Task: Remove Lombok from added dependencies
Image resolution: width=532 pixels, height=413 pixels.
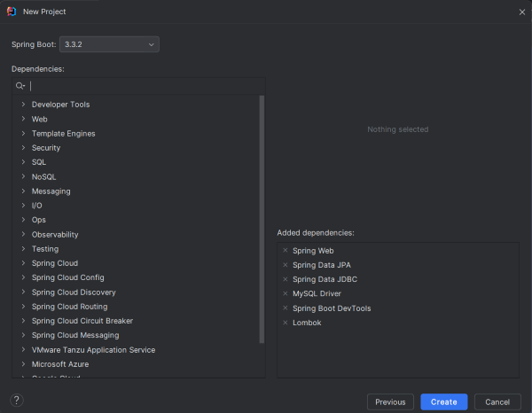Action: (286, 323)
